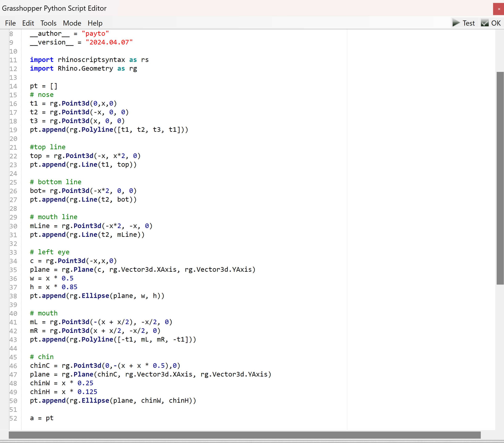Click the 't3 = rg.Point3d(x, 0, 0)' line
The image size is (504, 443).
(77, 121)
